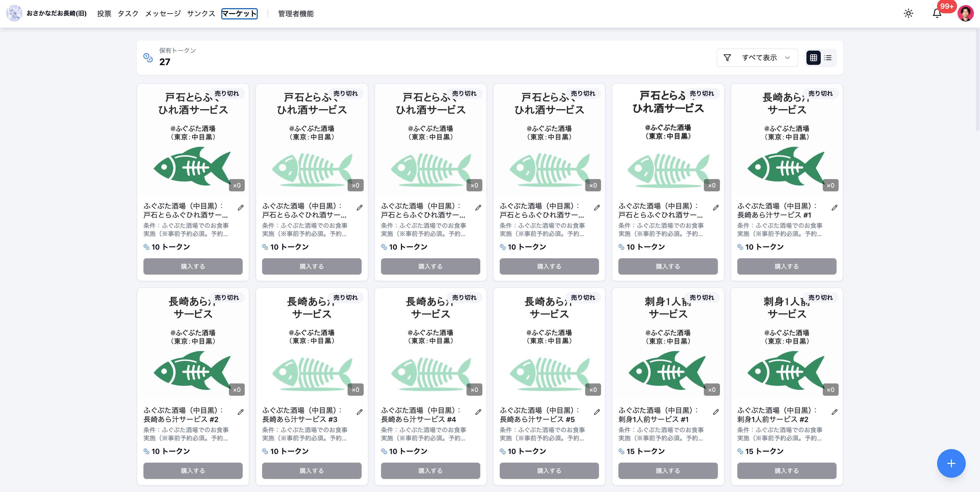Toggle the edit pencil on first 戸石とらふぐ card

click(241, 207)
